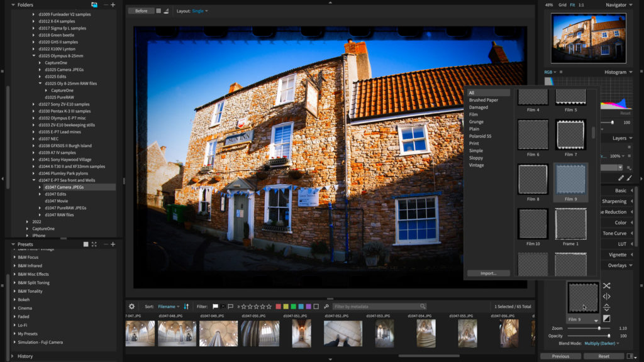Set Navigator zoom to 1:1
The image size is (644, 362).
point(581,5)
